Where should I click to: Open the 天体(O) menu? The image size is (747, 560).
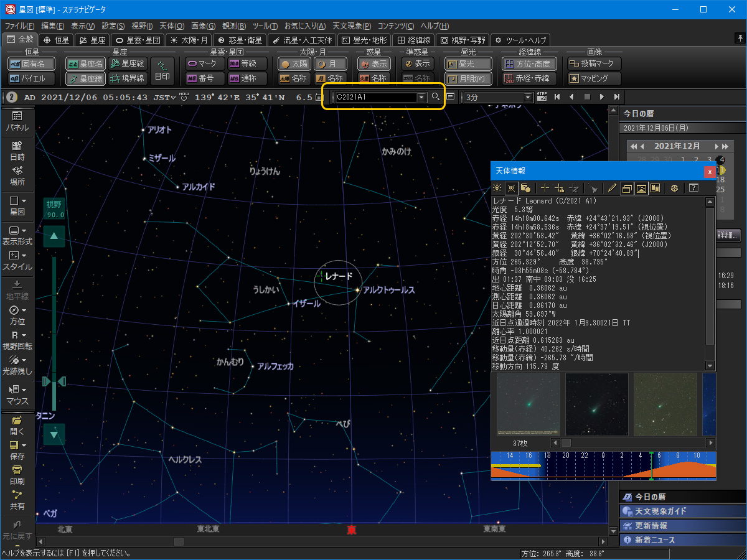click(172, 26)
